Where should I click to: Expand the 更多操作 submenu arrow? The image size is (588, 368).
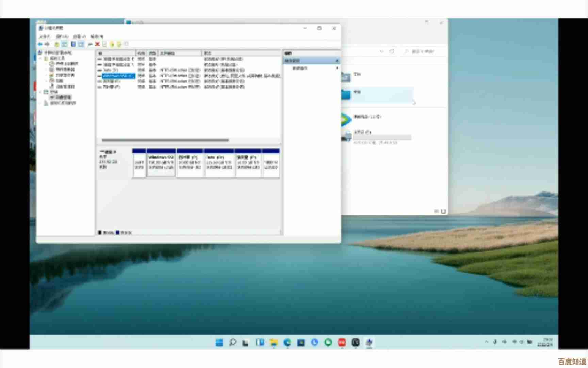pos(336,68)
